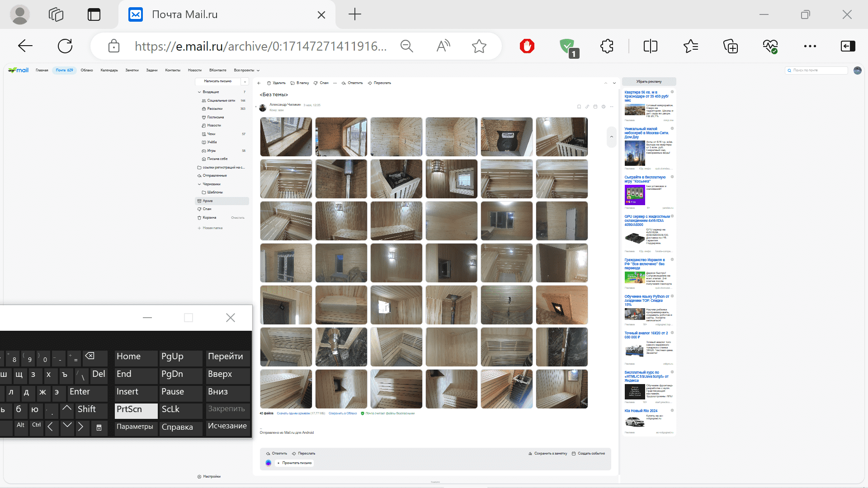Image resolution: width=868 pixels, height=488 pixels.
Task: Toggle ScLk key on on-screen keyboard
Action: [180, 409]
